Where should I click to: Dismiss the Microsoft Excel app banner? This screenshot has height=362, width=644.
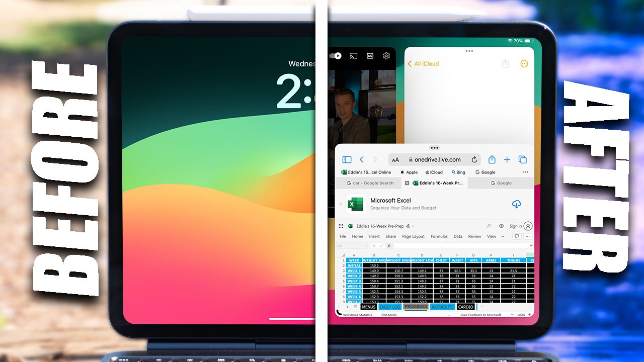coord(341,204)
